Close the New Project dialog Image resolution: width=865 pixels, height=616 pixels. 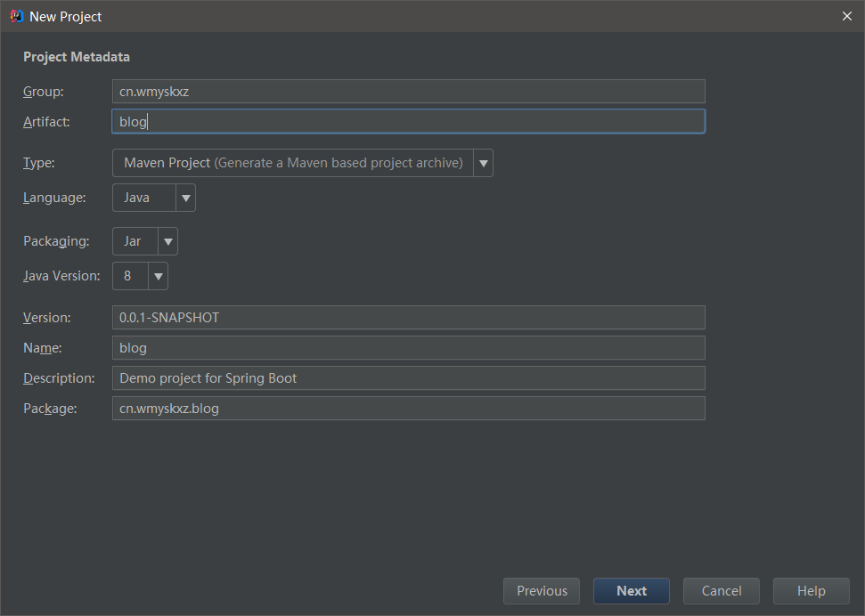847,16
